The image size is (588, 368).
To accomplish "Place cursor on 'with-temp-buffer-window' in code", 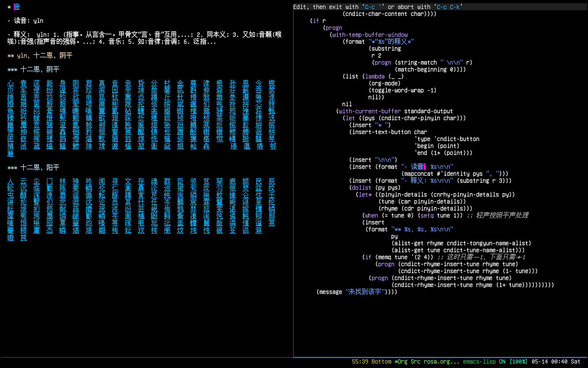I will coord(370,35).
